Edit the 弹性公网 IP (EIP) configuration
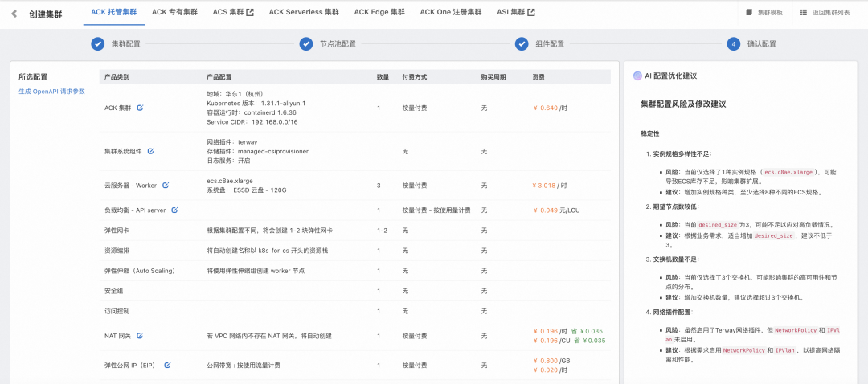 tap(167, 366)
